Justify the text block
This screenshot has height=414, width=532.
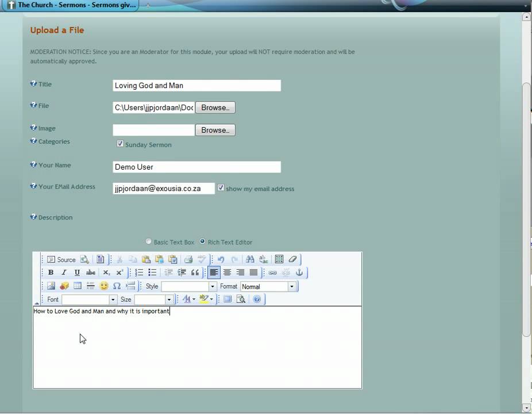(253, 273)
